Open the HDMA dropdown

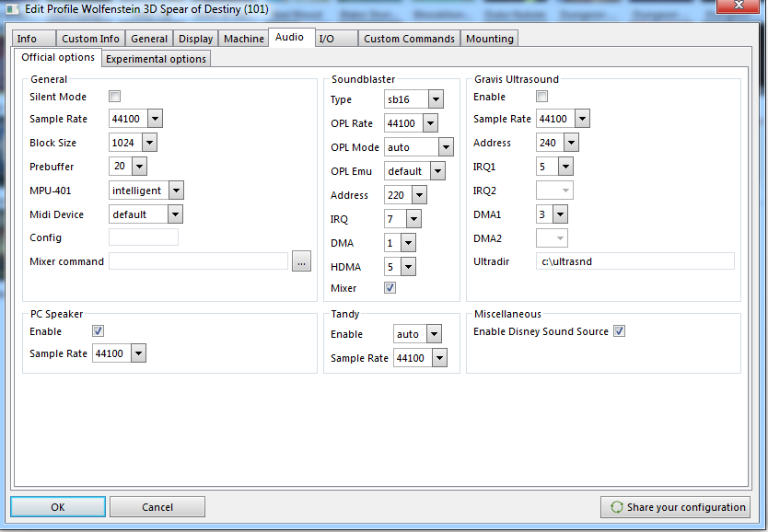(x=408, y=267)
